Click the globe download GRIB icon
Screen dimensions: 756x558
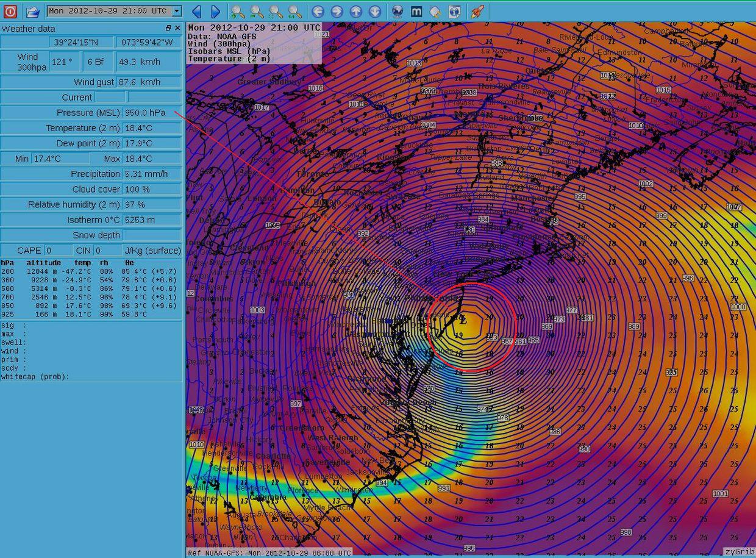pyautogui.click(x=398, y=11)
